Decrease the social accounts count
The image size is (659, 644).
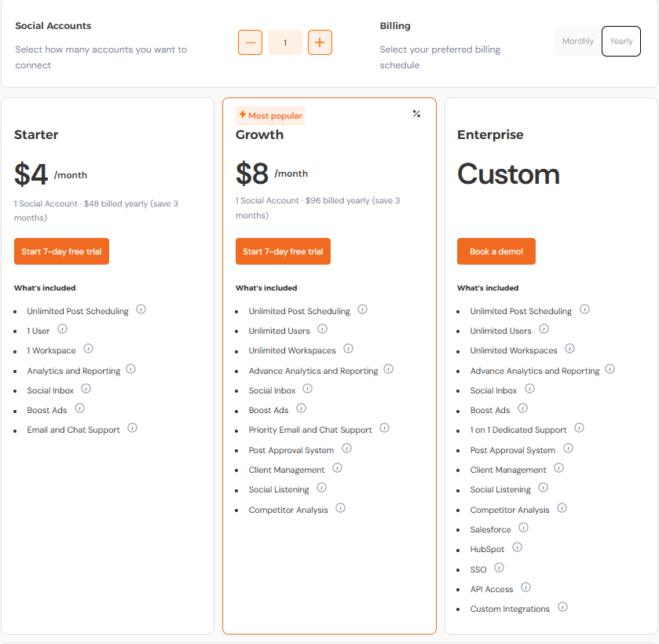[x=250, y=43]
